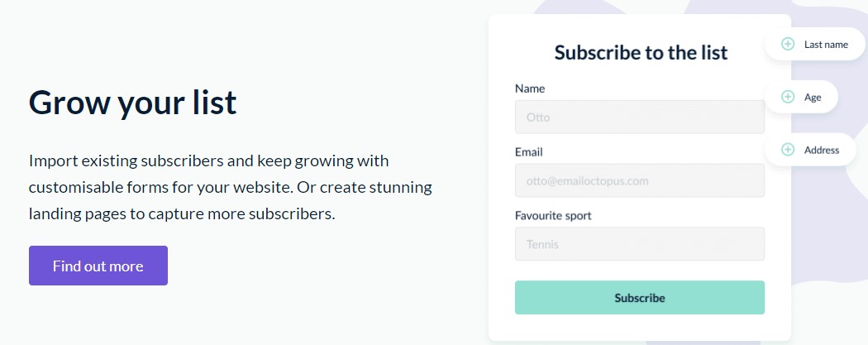Viewport: 868px width, 345px height.
Task: Click the plus icon beside Age
Action: coord(787,97)
